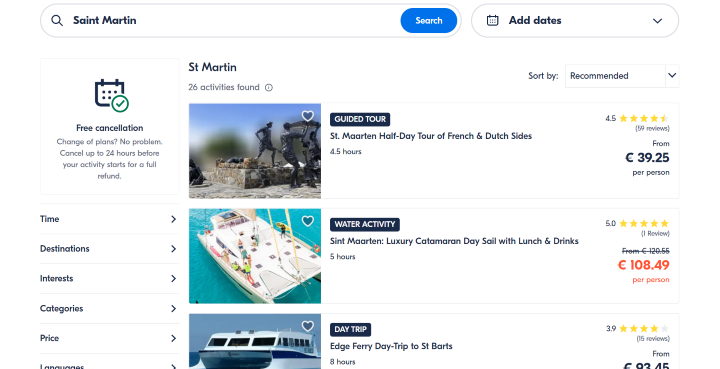The height and width of the screenshot is (369, 720).
Task: Open St. Maarten Half-Day Tour title link
Action: pyautogui.click(x=431, y=136)
